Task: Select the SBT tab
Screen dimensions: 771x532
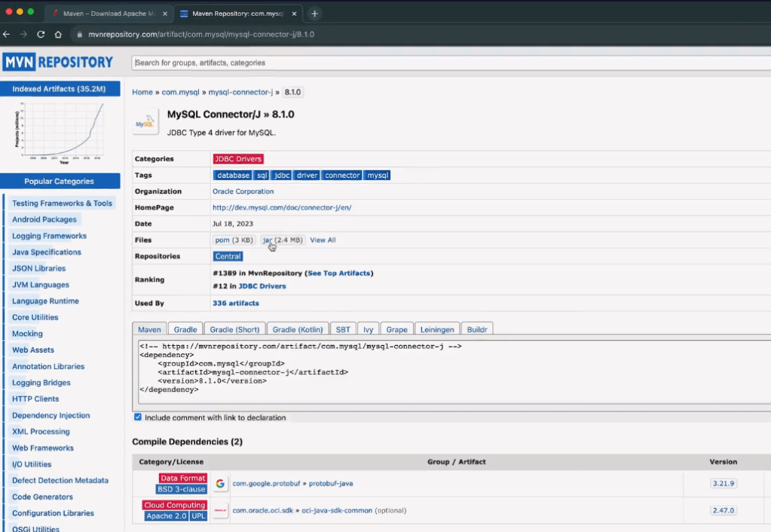Action: (343, 329)
